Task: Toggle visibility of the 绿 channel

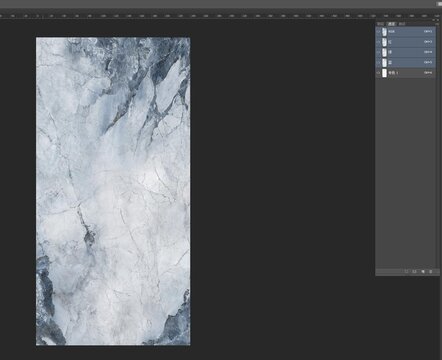Action: (378, 52)
